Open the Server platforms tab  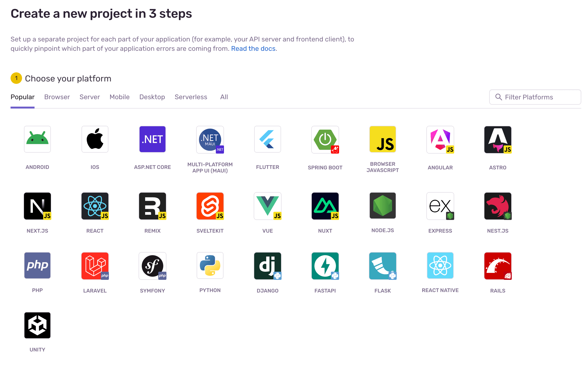click(90, 97)
